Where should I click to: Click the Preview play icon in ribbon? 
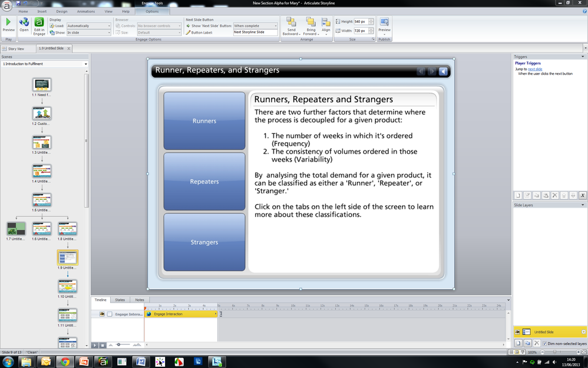[9, 22]
